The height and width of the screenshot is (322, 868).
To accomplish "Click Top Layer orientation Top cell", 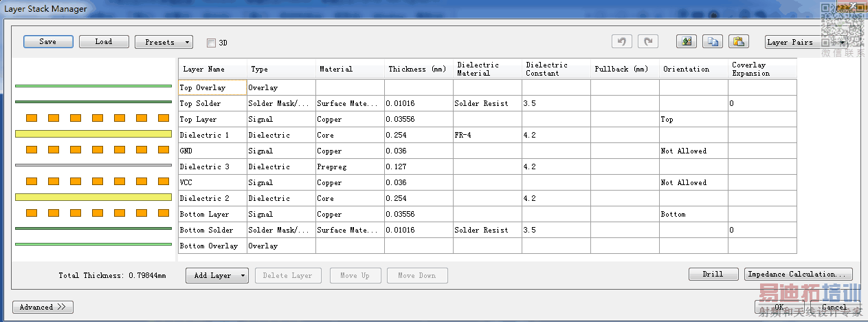I will point(693,119).
